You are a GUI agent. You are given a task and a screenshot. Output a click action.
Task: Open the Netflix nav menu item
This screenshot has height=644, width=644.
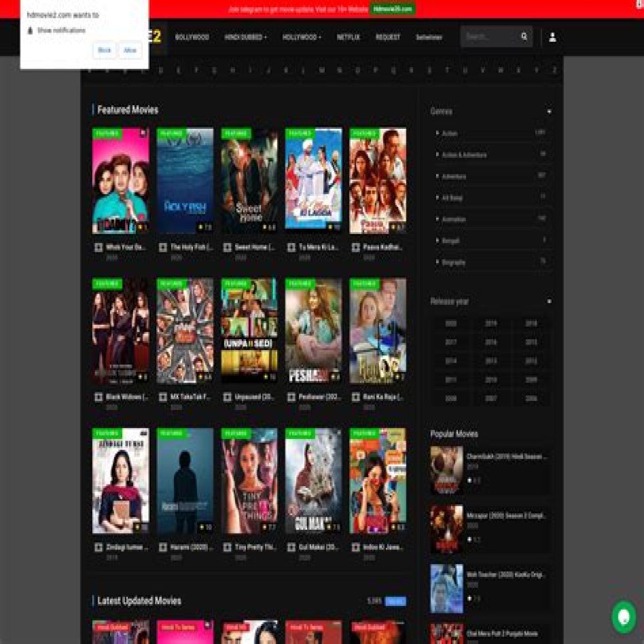click(348, 37)
